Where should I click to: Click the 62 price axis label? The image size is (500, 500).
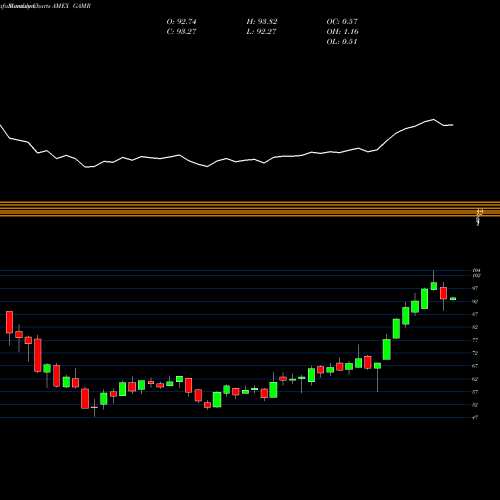(475, 379)
